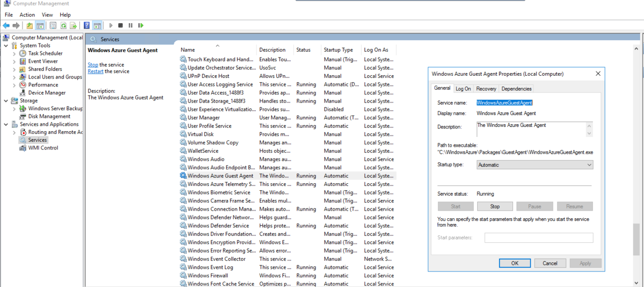
Task: Select Windows Server Backup node
Action: [55, 108]
